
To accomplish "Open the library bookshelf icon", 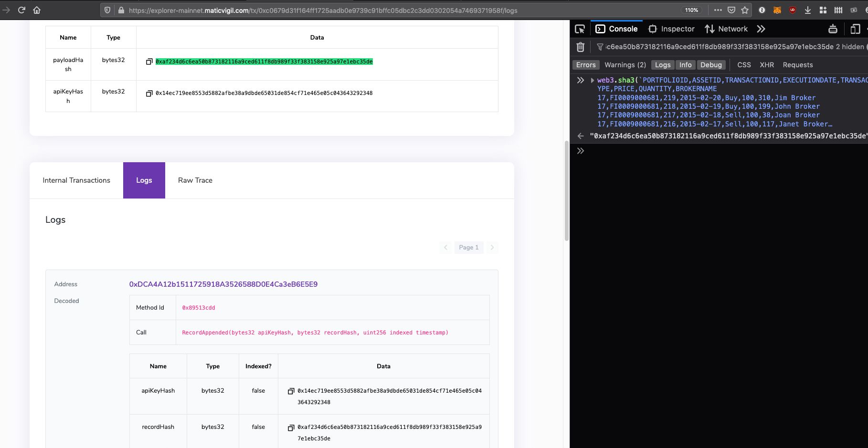I will 838,10.
